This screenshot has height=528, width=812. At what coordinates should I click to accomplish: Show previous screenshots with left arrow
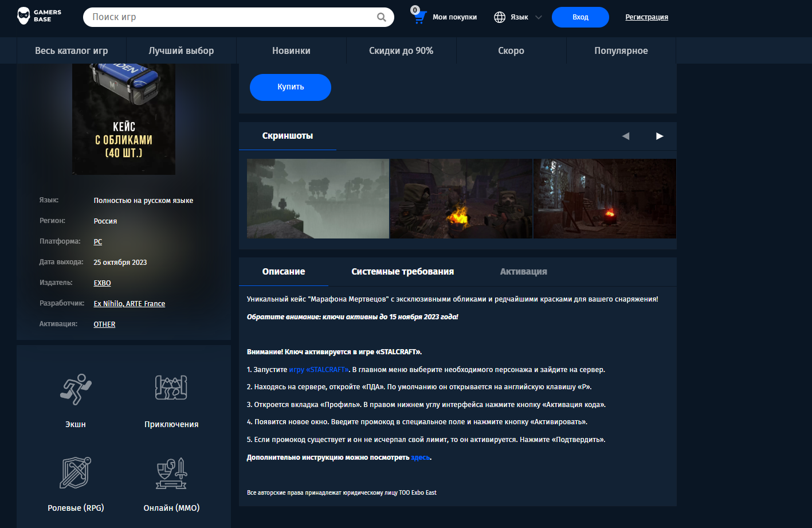point(626,136)
